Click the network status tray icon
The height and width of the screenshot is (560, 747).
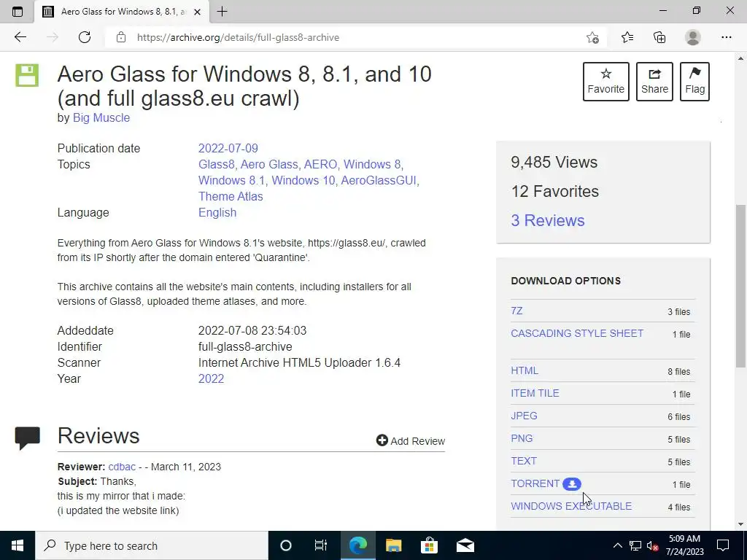click(x=635, y=545)
